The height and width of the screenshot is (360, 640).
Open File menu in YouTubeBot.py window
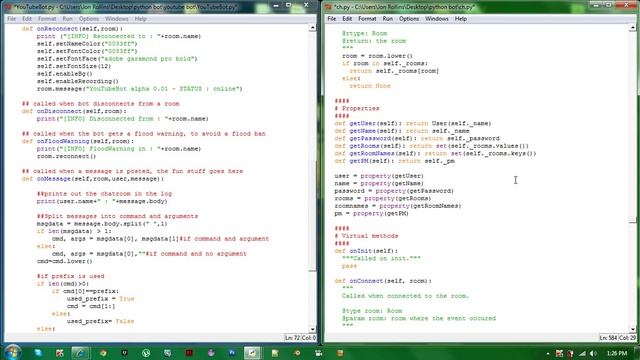click(11, 19)
